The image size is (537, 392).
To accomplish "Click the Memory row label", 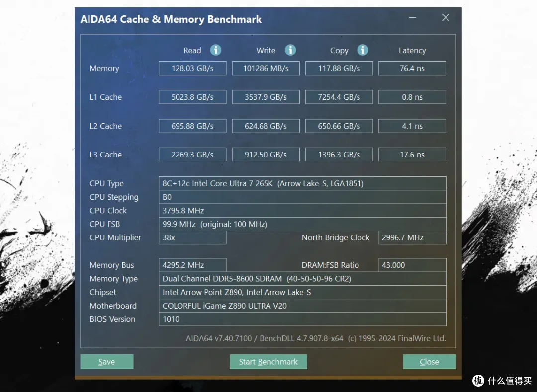I will pos(104,69).
